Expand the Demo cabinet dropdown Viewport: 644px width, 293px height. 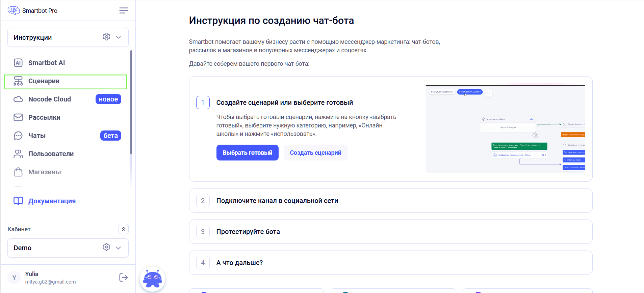pyautogui.click(x=118, y=248)
